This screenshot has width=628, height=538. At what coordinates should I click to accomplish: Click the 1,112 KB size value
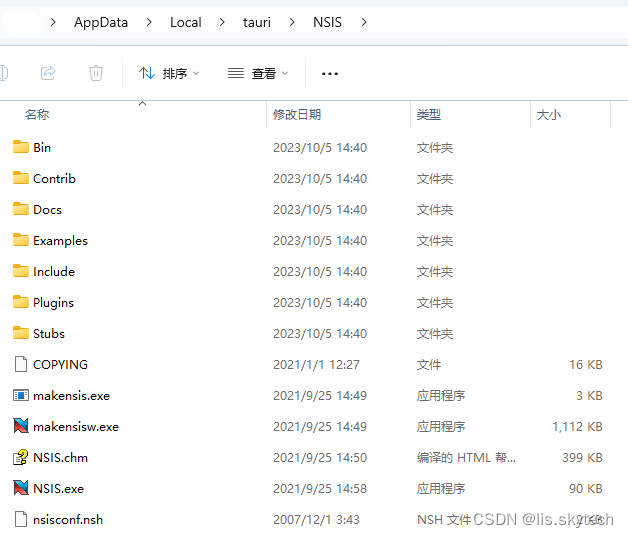[x=578, y=427]
